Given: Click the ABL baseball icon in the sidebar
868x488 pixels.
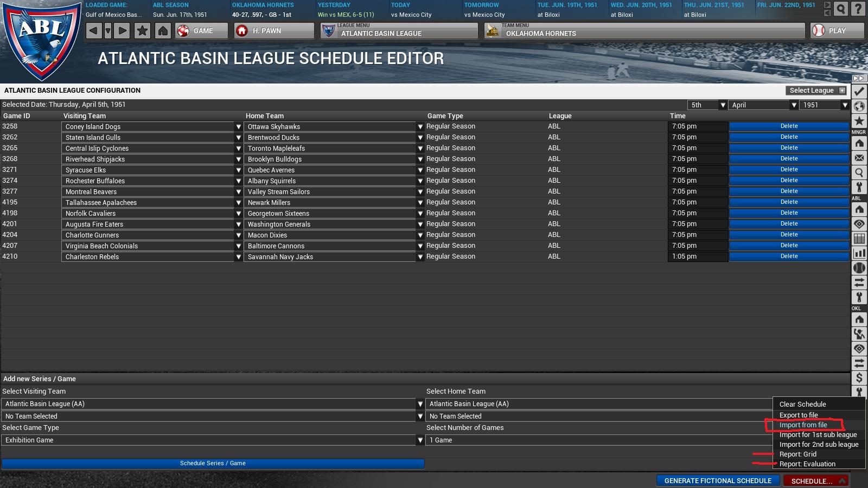Looking at the screenshot, I should point(859,268).
